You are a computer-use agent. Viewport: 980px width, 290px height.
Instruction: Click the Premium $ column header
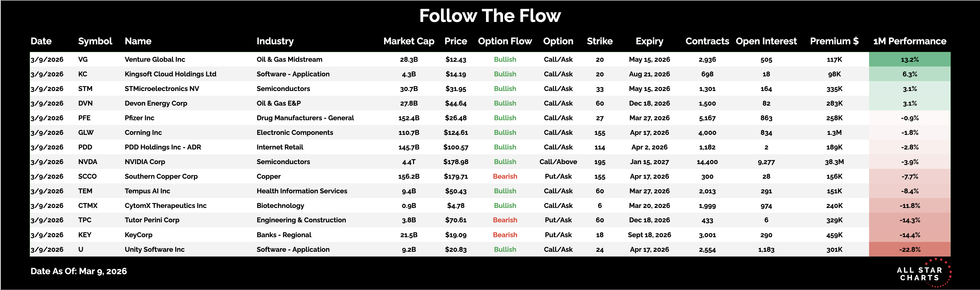point(834,41)
